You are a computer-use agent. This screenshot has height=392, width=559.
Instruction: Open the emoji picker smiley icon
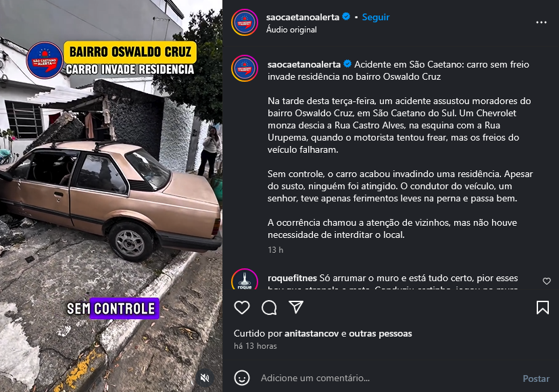click(242, 378)
